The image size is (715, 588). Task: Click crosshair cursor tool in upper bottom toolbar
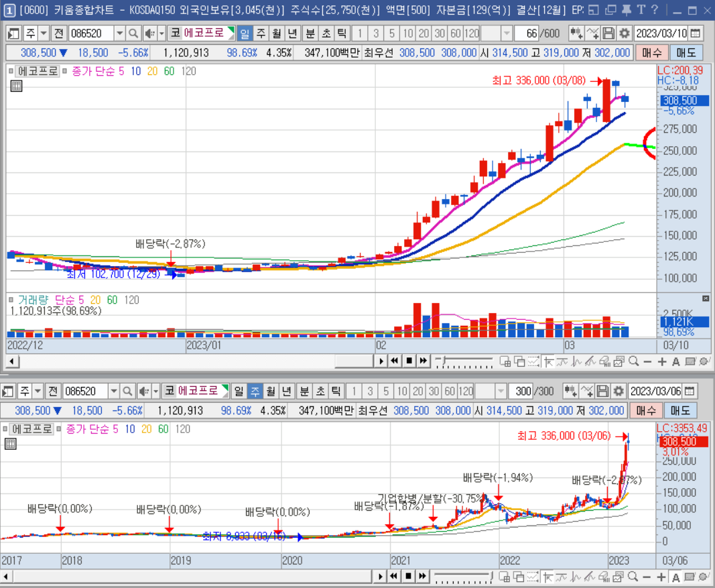coord(549,362)
